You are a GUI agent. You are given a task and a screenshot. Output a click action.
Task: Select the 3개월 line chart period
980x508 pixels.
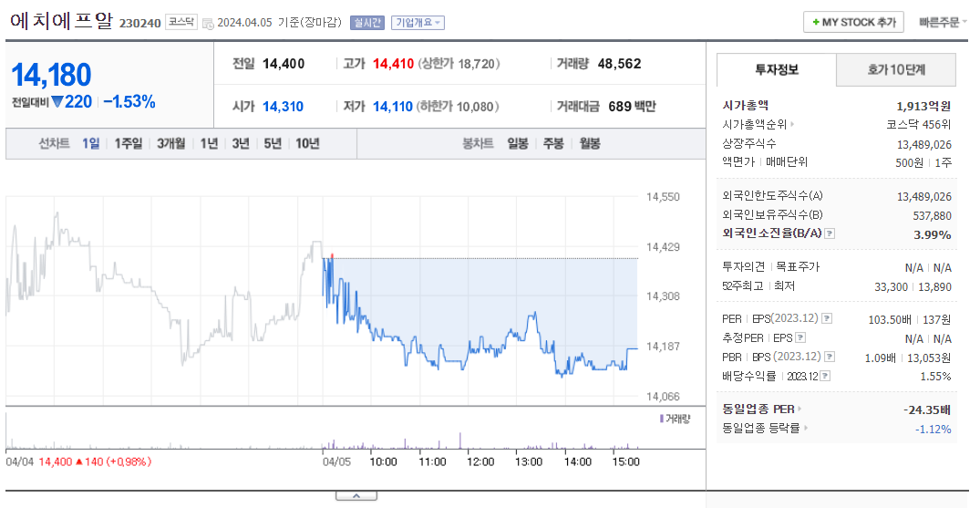click(x=170, y=144)
